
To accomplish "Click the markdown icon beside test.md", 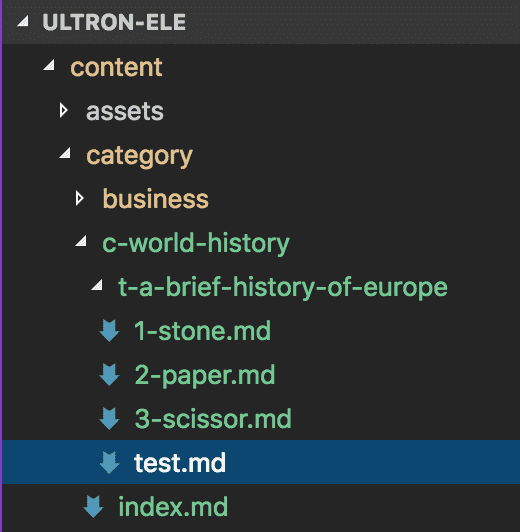I will click(x=109, y=462).
